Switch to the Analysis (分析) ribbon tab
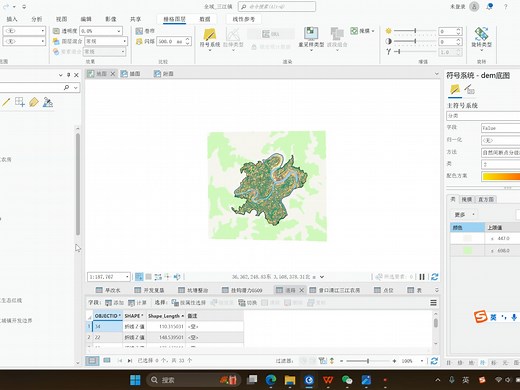Viewport: 520px width, 390px height. pyautogui.click(x=37, y=19)
